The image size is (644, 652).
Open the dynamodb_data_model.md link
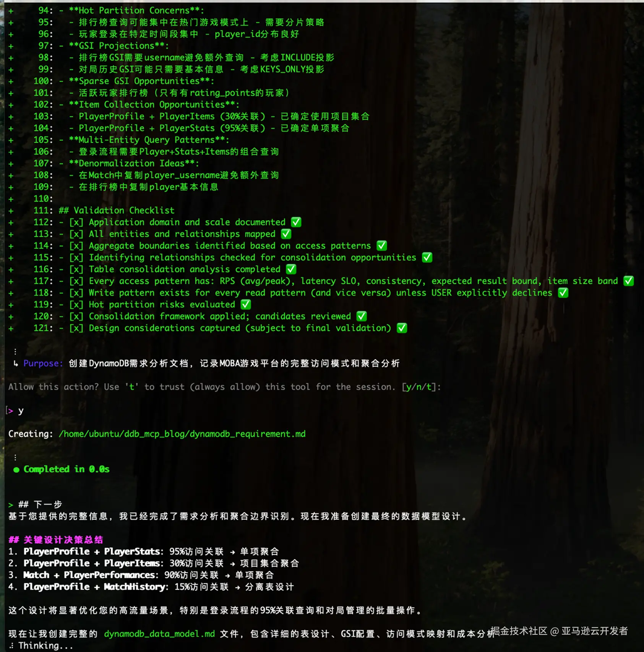click(159, 634)
